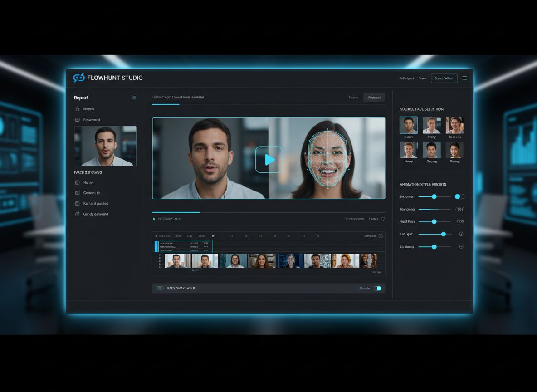Click the circle icon below Lip Sync's plus icon
The image size is (537, 392).
point(461,247)
